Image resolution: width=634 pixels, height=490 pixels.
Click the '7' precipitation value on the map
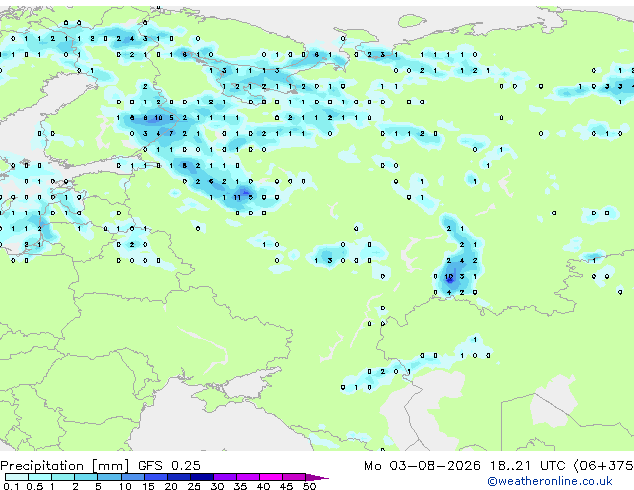pyautogui.click(x=171, y=133)
